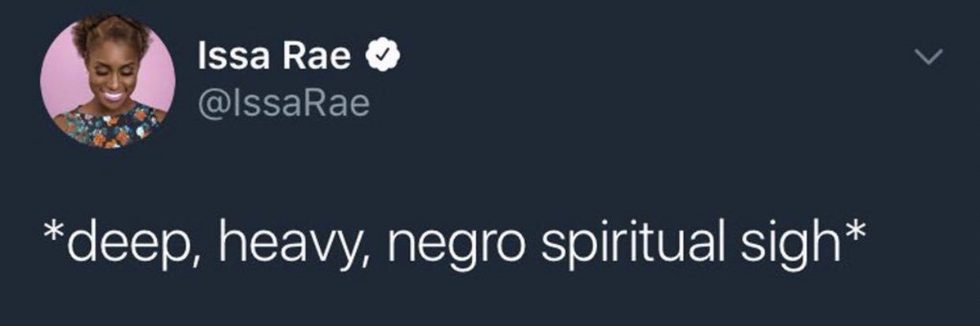Open the tweet options chevron
Screen dimensions: 980x326
click(x=931, y=58)
